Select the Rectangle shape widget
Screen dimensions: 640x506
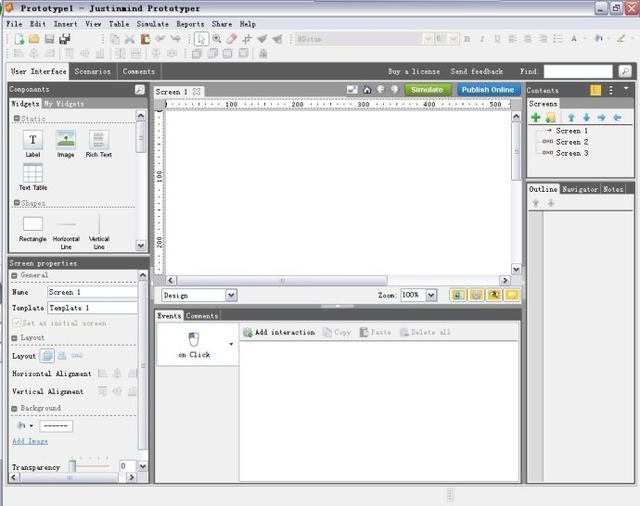point(33,224)
